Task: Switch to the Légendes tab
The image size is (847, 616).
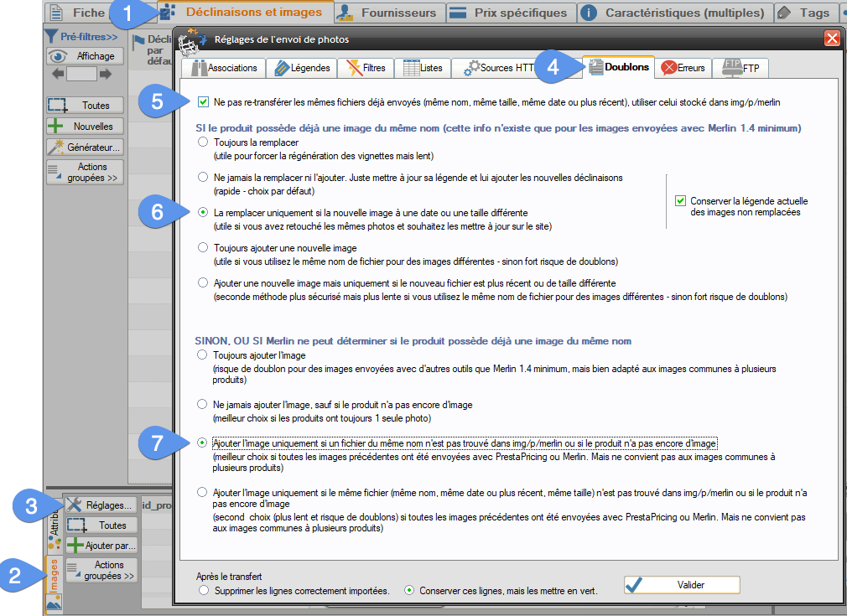Action: [x=302, y=68]
